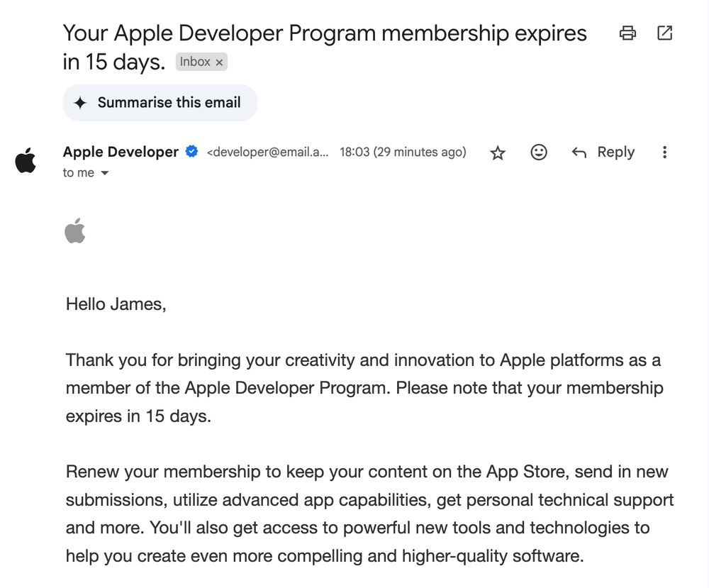Remove the Inbox label from this email
The image size is (709, 588).
click(219, 62)
